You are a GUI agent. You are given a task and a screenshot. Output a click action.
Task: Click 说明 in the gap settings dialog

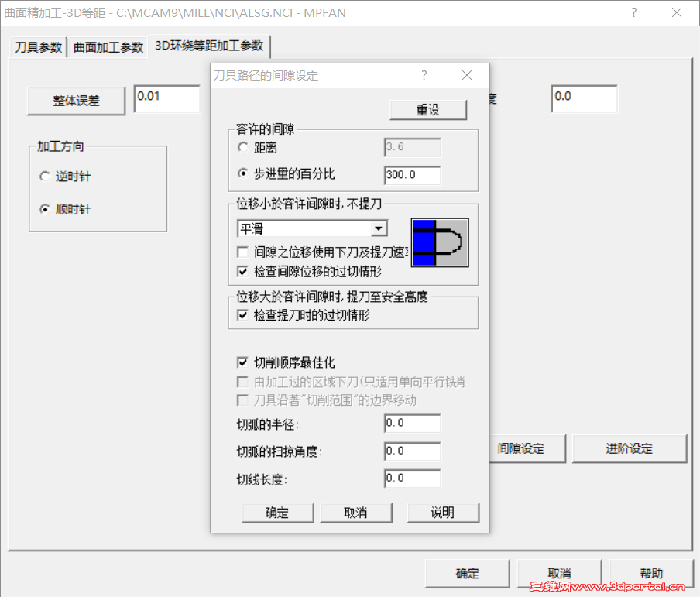[x=443, y=512]
